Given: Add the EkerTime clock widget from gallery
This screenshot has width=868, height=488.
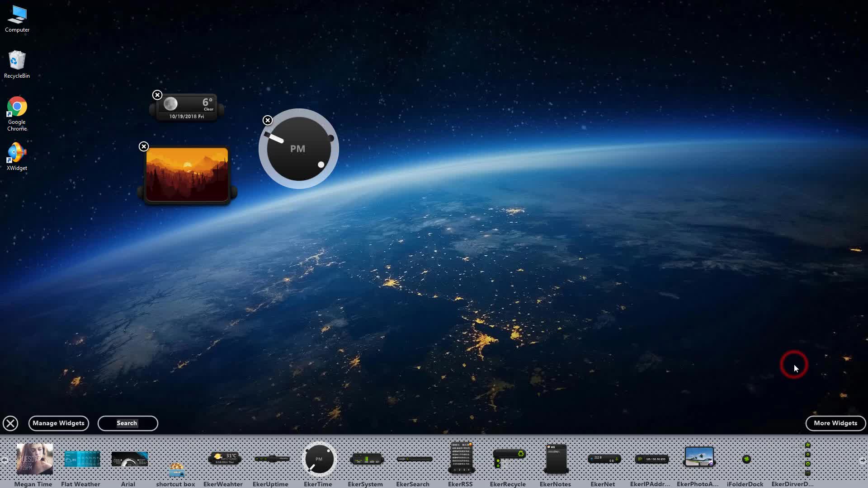Looking at the screenshot, I should click(319, 459).
